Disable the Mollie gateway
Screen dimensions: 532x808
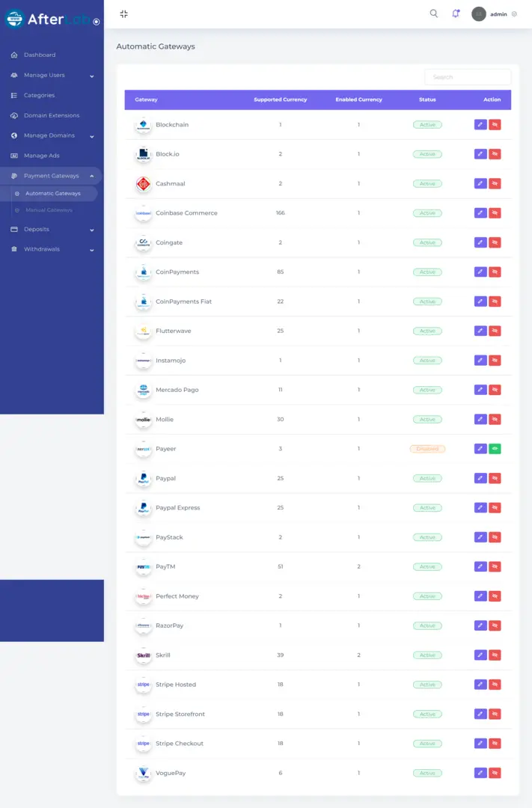[x=495, y=419]
